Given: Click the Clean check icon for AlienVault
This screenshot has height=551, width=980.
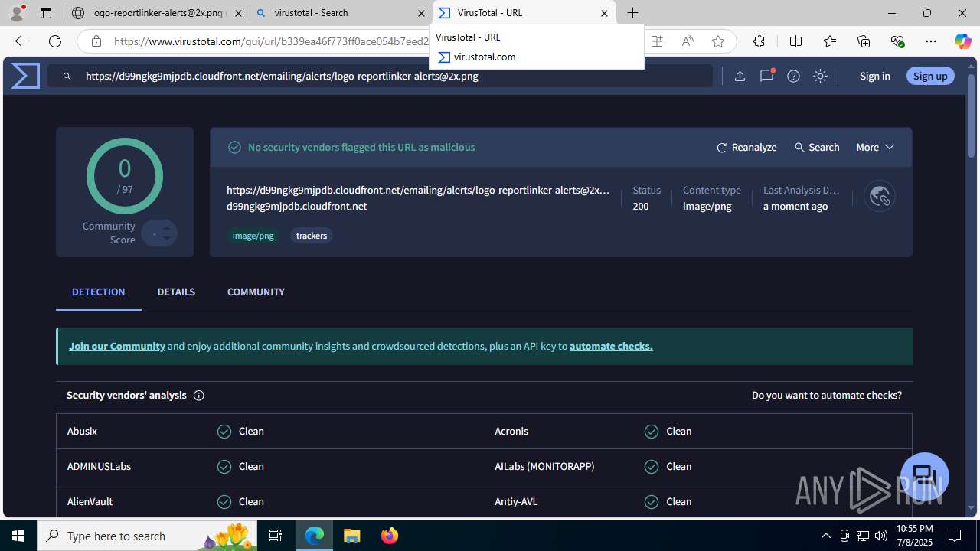Looking at the screenshot, I should 224,502.
